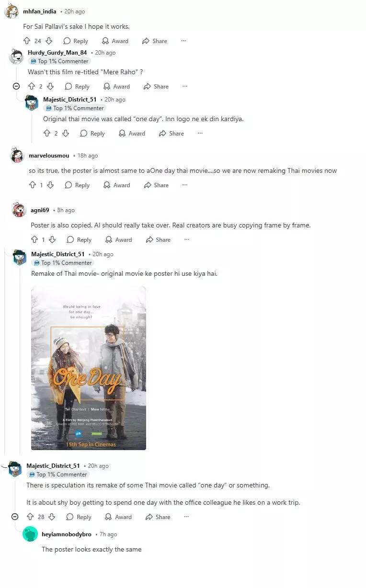Upvote the comment with 28 votes
The height and width of the screenshot is (588, 366).
click(30, 517)
